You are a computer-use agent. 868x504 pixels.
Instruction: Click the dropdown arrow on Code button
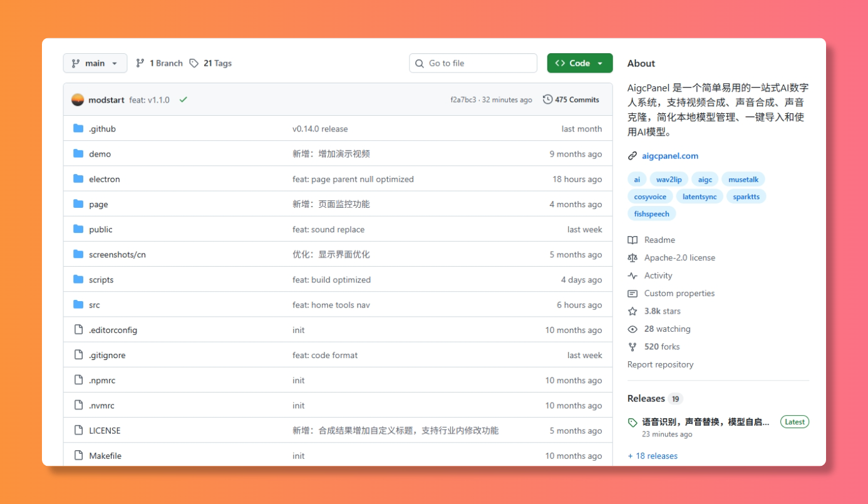coord(600,63)
